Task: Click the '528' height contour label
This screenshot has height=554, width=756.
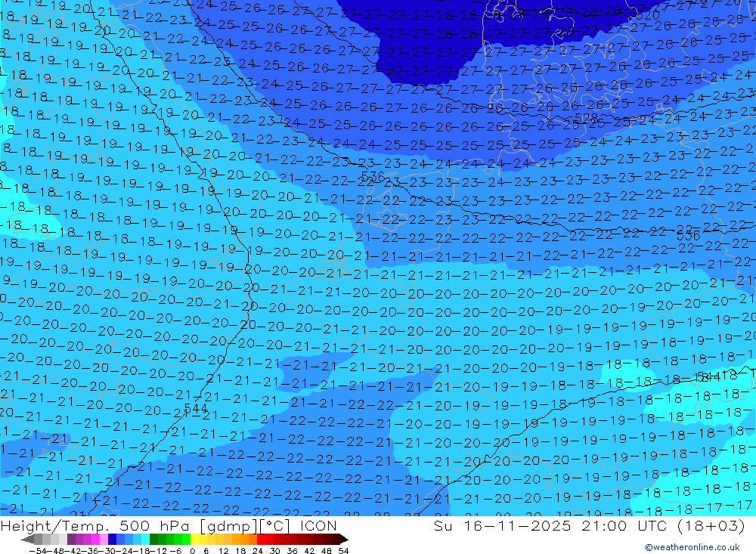Action: [x=587, y=117]
